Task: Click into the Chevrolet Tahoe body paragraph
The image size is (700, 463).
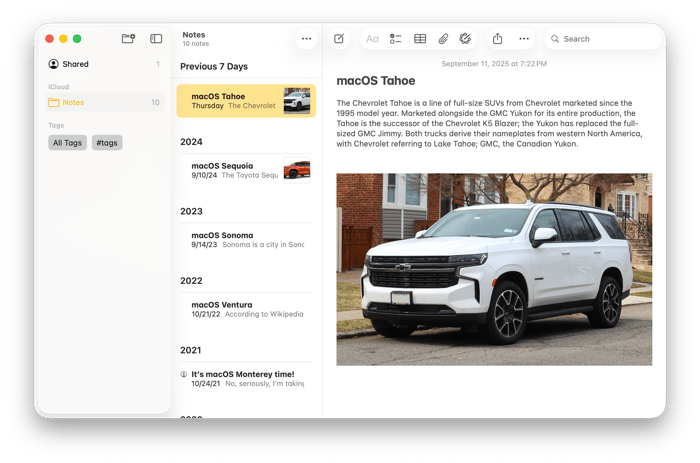Action: pos(489,123)
